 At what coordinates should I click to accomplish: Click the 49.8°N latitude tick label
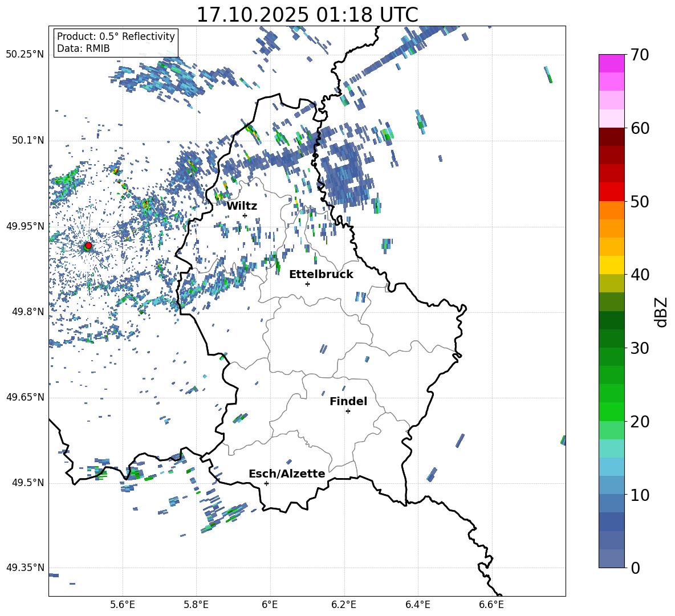point(27,312)
